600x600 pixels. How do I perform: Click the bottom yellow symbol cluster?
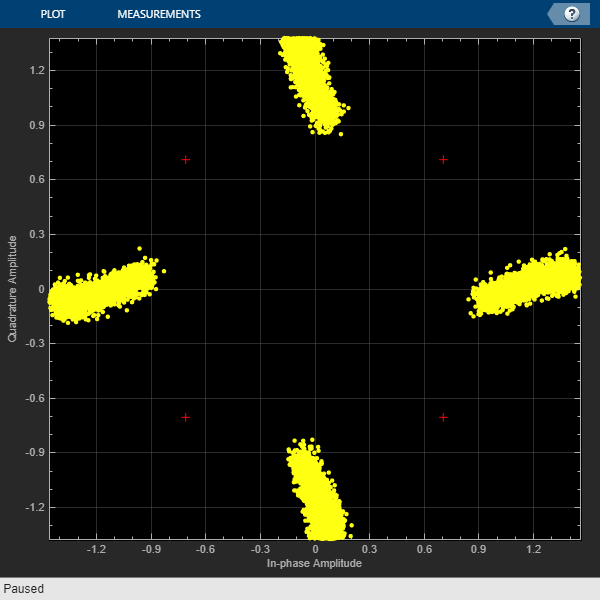tap(317, 492)
